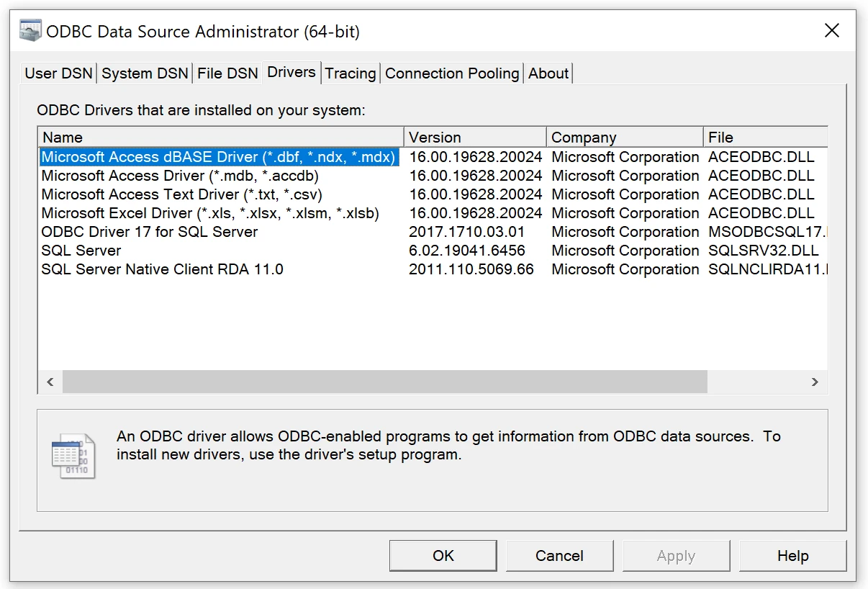Click the horizontal scrollbar thumb
The width and height of the screenshot is (868, 589).
point(385,382)
